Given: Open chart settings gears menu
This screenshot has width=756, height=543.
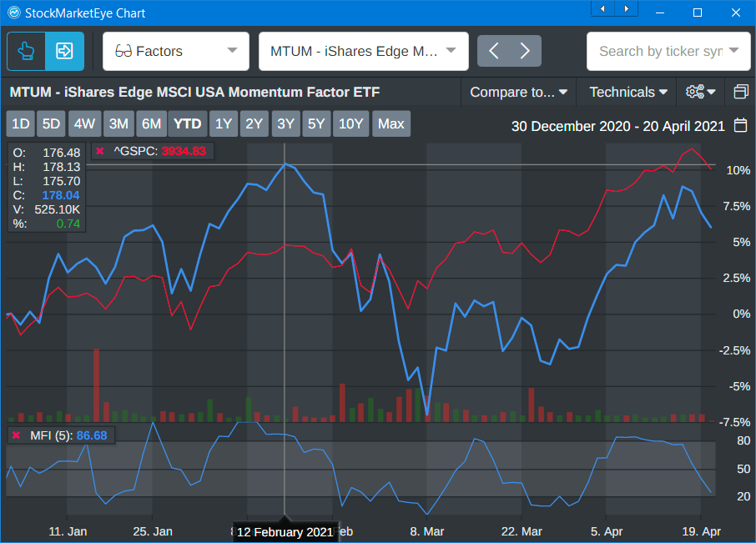Looking at the screenshot, I should pos(700,92).
